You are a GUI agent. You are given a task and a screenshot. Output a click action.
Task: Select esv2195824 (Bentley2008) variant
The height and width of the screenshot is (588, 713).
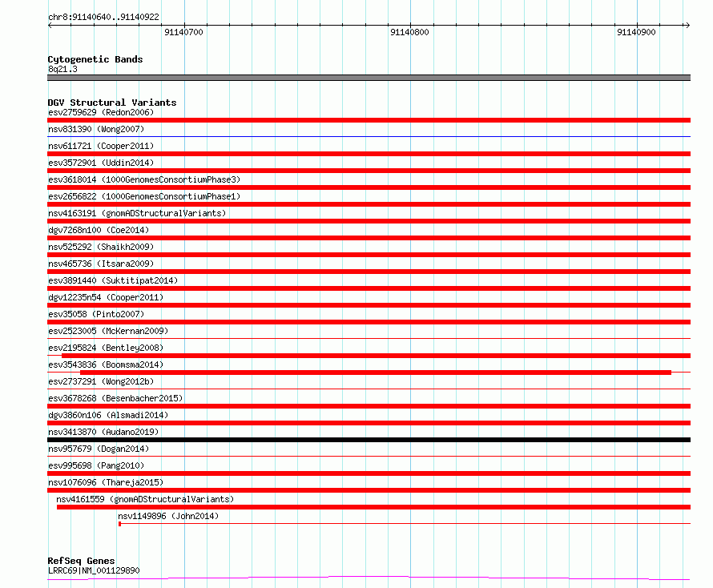coord(106,348)
